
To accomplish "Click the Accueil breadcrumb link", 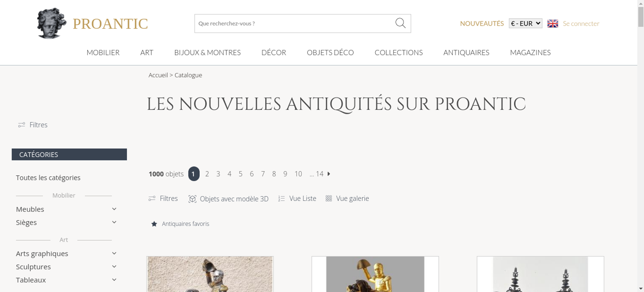I will coord(158,75).
